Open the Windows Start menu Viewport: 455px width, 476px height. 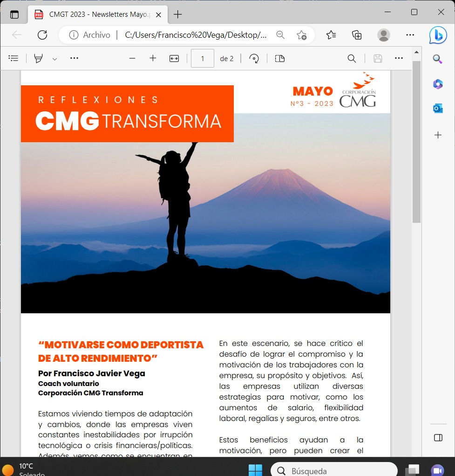coord(255,470)
